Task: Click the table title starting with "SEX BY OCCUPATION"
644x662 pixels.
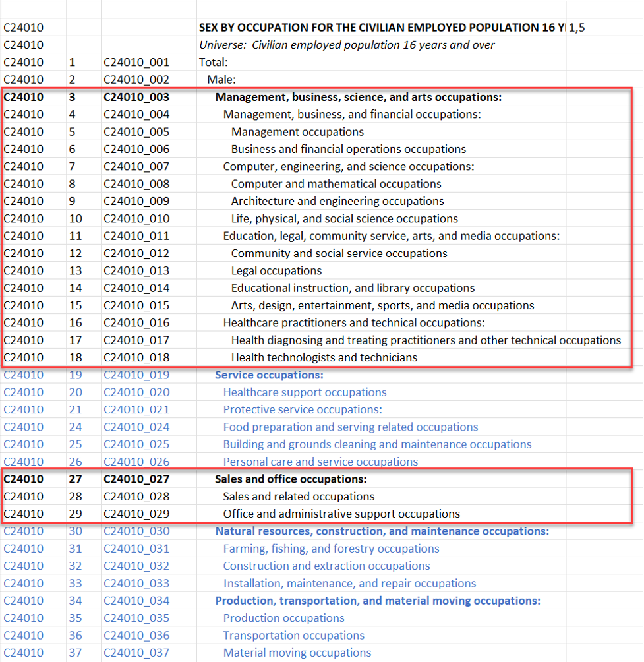Action: click(381, 27)
